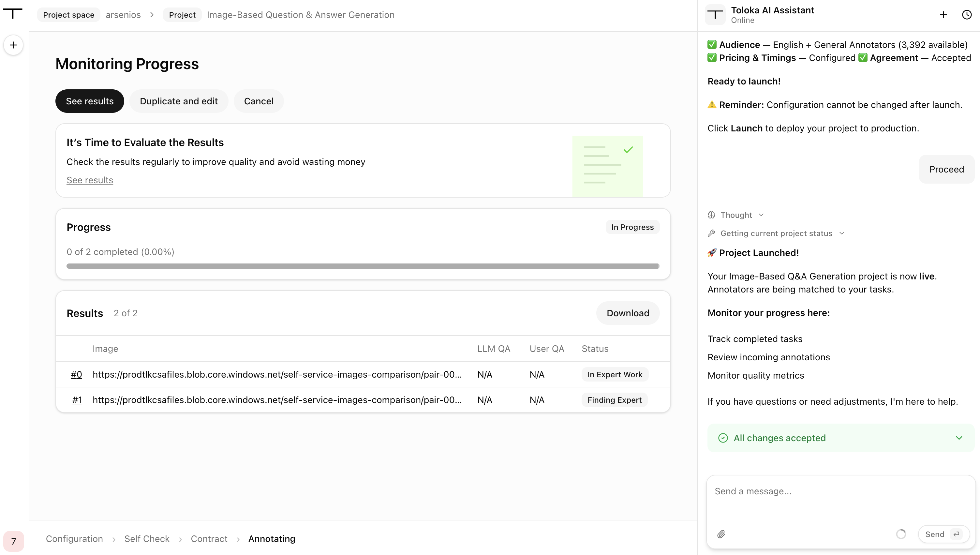Download the results table
The width and height of the screenshot is (980, 555).
[628, 313]
